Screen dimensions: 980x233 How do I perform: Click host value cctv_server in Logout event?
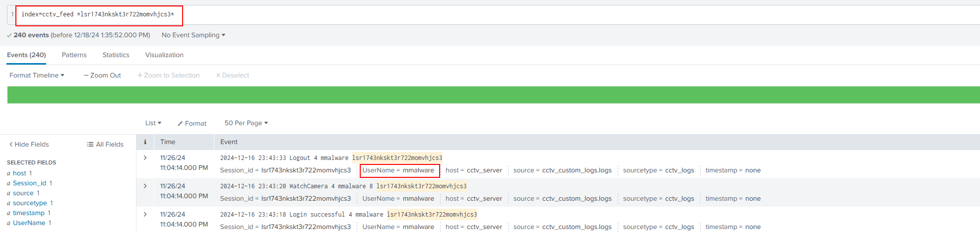point(484,170)
